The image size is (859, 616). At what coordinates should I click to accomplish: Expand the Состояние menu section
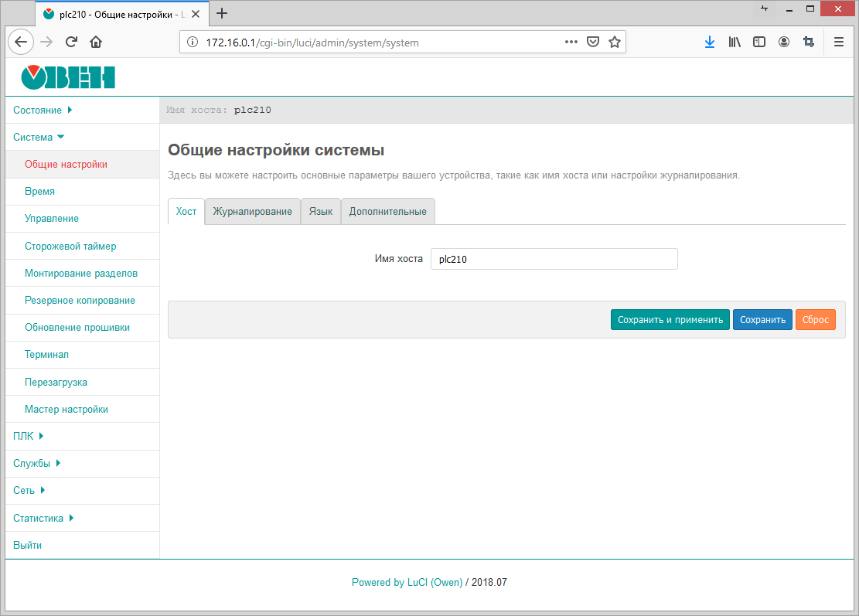click(x=43, y=111)
